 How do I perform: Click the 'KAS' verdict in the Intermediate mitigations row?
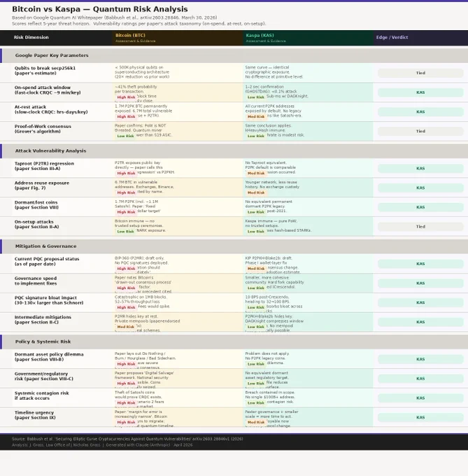click(x=420, y=322)
